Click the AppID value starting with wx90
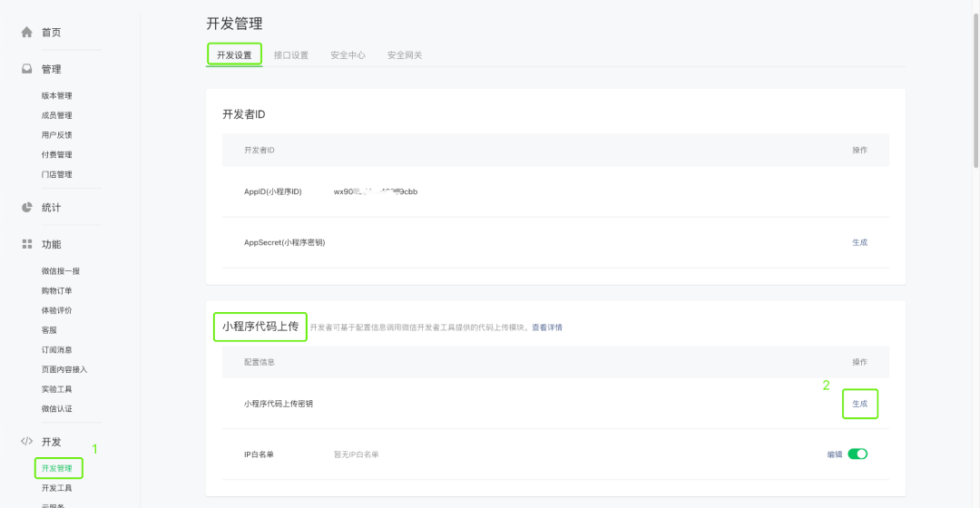This screenshot has width=980, height=508. point(376,191)
